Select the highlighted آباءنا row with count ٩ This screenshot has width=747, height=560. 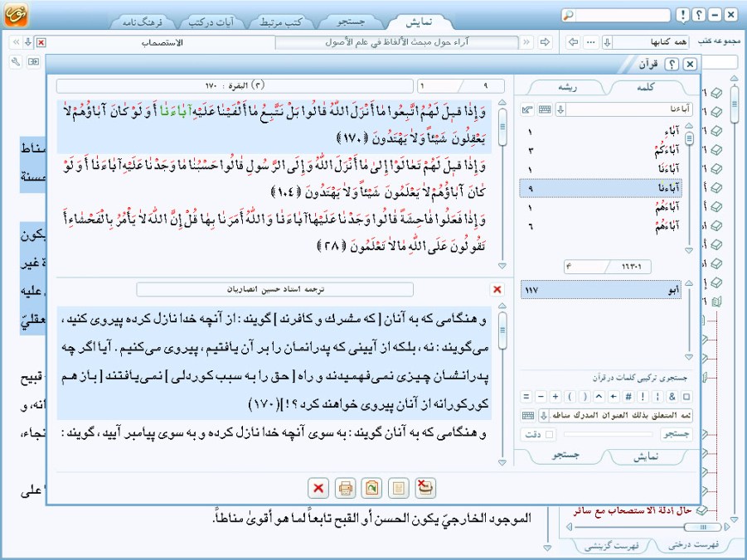601,188
